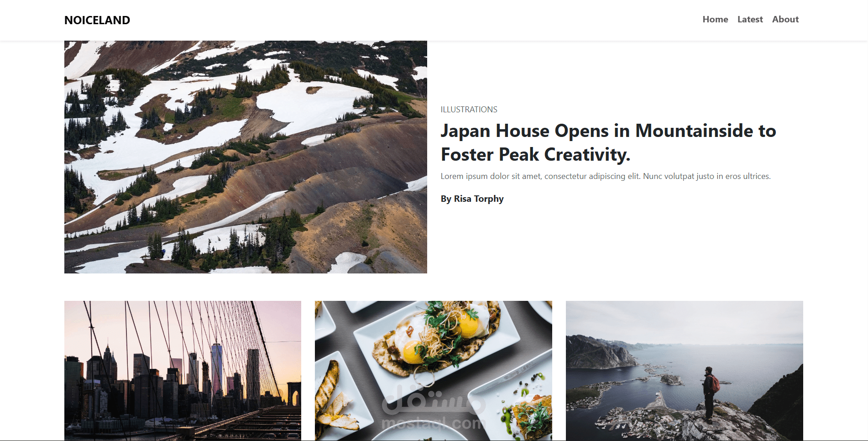Click the name Risa Torphy

point(479,199)
